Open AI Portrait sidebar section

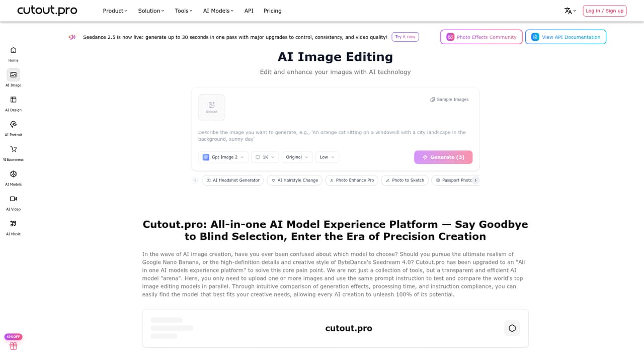point(14,128)
